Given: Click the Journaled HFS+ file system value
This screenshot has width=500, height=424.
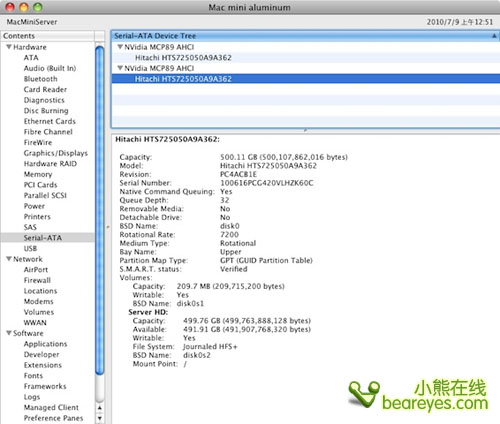Looking at the screenshot, I should point(210,347).
